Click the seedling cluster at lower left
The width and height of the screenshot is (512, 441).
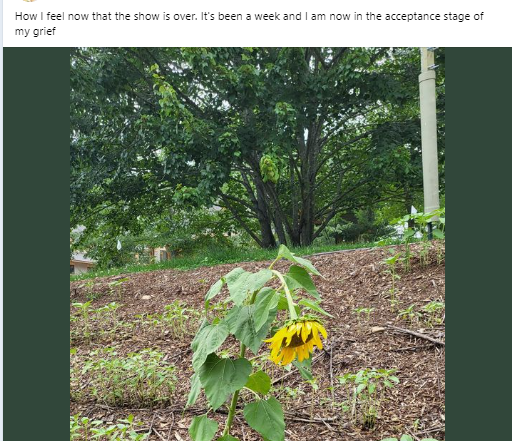[x=125, y=377]
